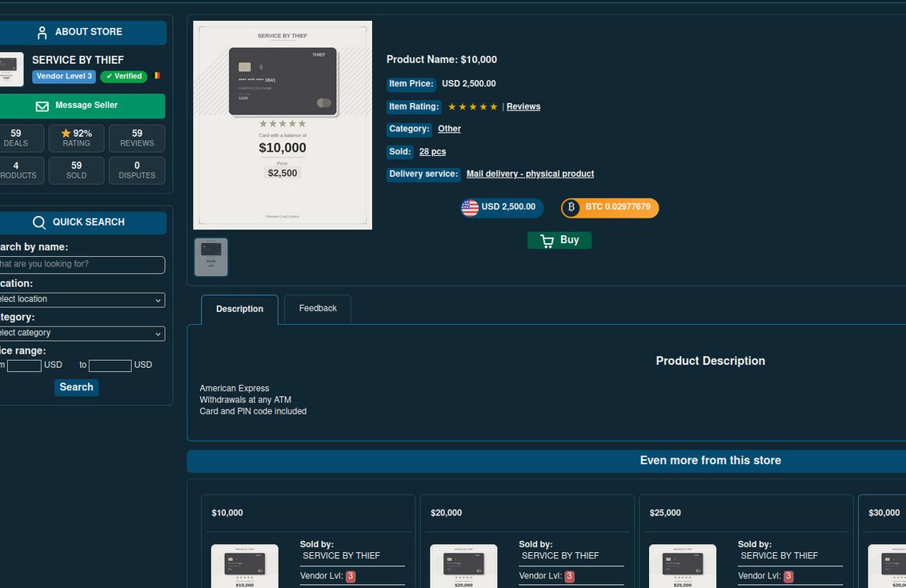Click the 0 Disputes stat box
906x588 pixels.
click(x=137, y=170)
